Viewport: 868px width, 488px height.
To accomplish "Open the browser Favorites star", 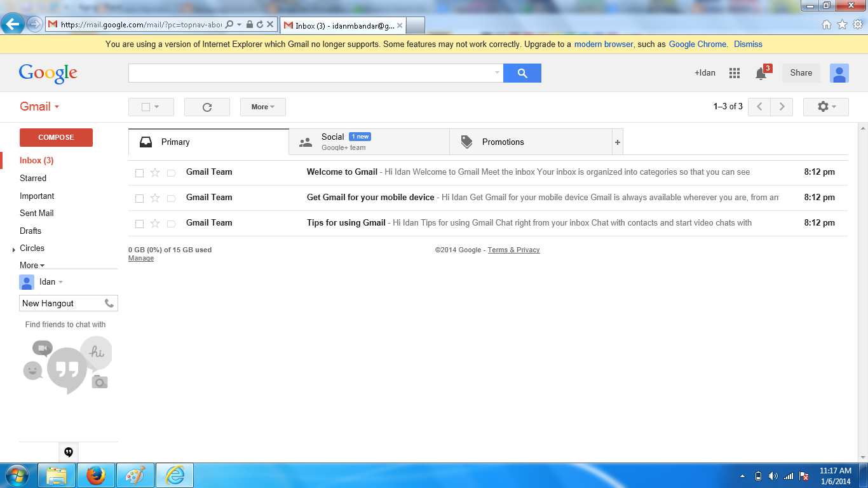I will [842, 25].
